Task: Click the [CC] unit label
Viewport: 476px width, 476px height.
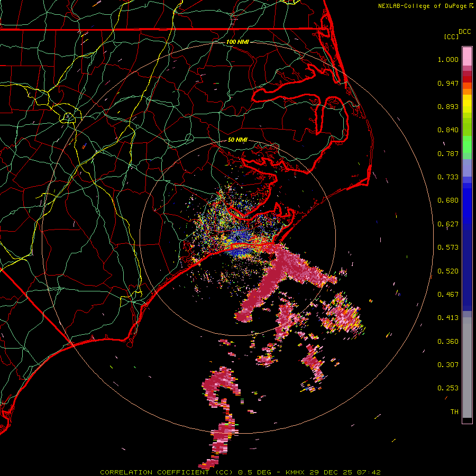Action: click(451, 36)
